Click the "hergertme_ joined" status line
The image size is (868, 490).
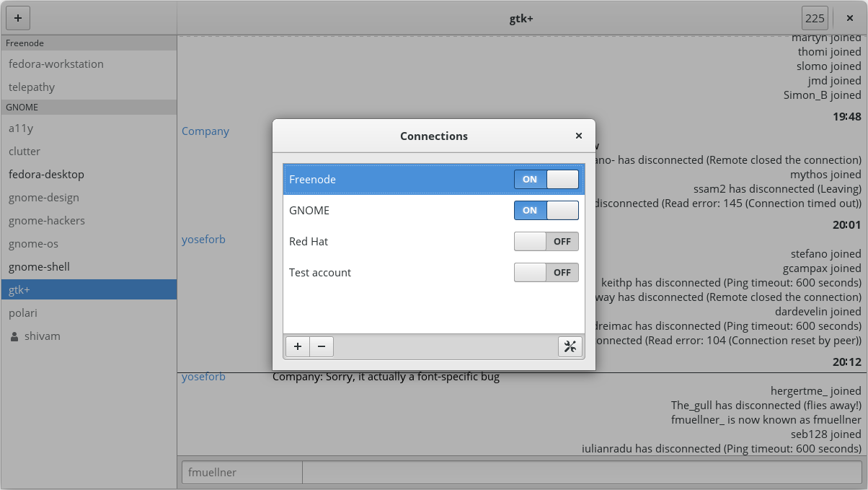tap(816, 390)
